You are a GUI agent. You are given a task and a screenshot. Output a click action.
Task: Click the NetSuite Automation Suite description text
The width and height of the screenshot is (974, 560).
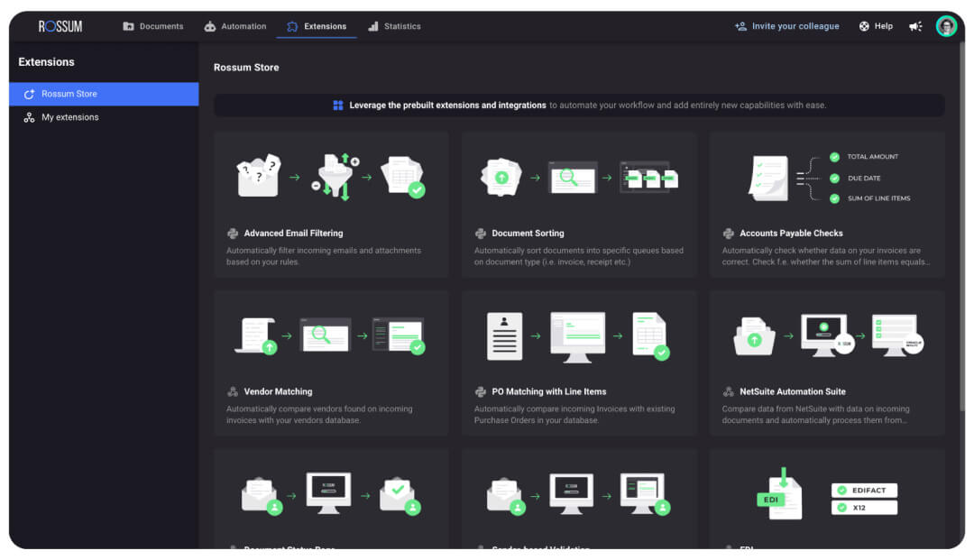pos(815,414)
